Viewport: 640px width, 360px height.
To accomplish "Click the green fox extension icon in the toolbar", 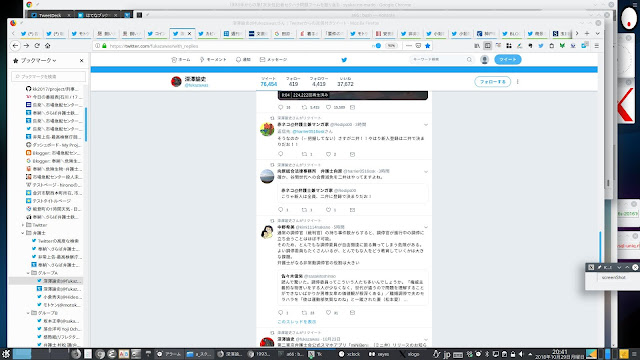I will click(562, 46).
